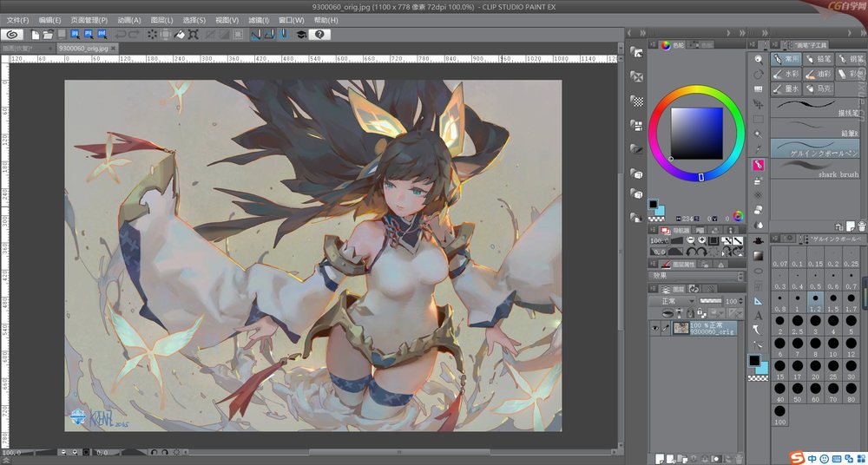Viewport: 868px width, 465px height.
Task: Choose the ゲルインクボールペン brush
Action: click(815, 148)
